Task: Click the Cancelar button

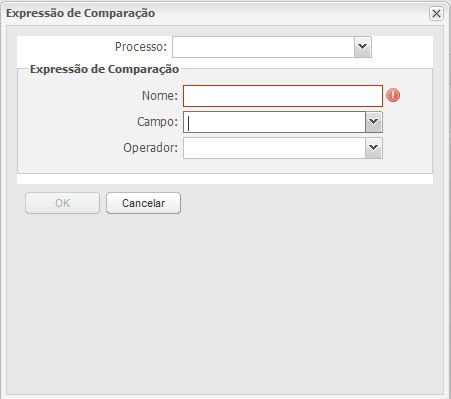Action: coord(143,203)
